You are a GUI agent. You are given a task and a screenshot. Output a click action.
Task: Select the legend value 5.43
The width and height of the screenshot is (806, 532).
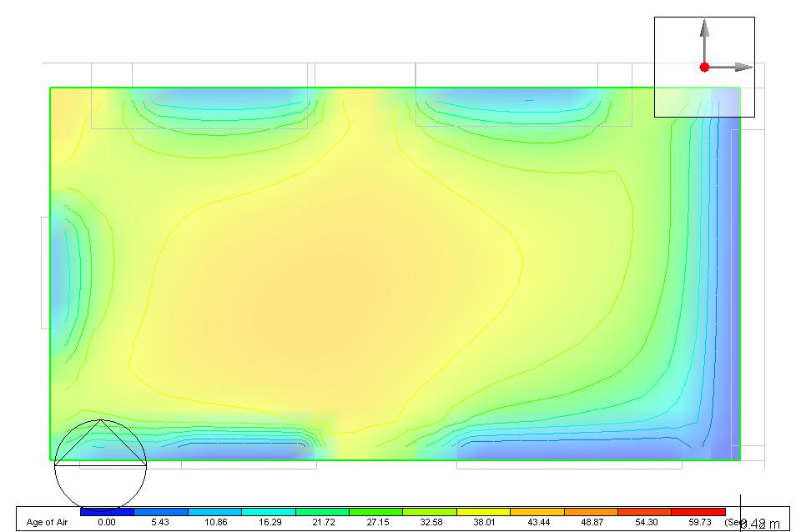(x=160, y=522)
